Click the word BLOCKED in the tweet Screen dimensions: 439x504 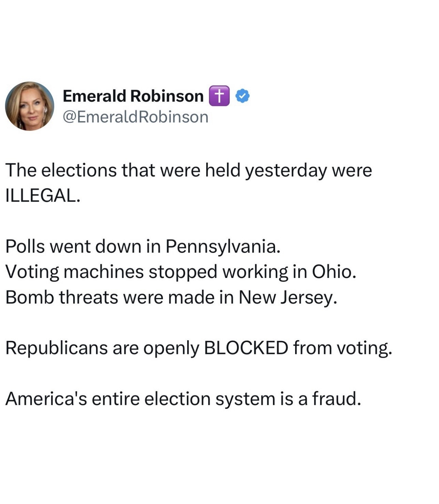pyautogui.click(x=246, y=348)
